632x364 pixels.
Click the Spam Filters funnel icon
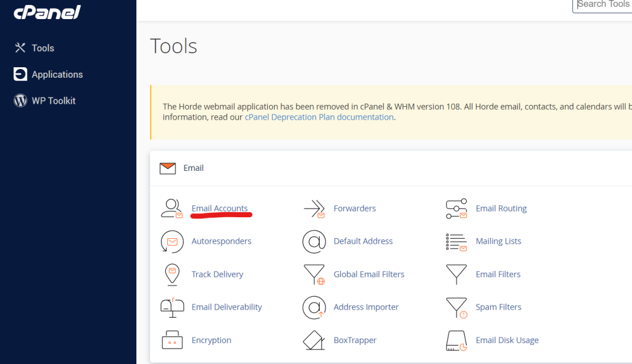point(457,308)
